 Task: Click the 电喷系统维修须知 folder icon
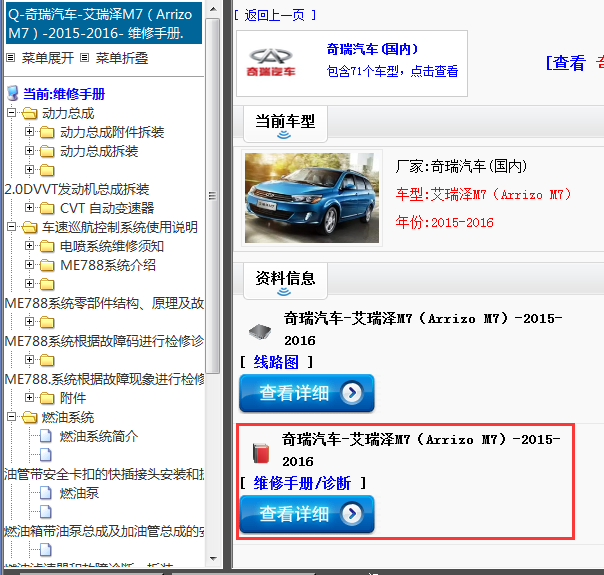47,246
